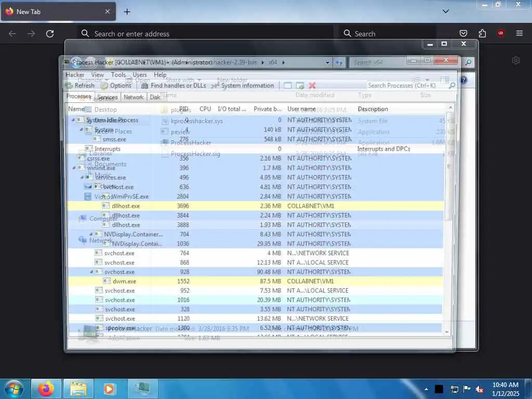Click Process Hacker taskbar icon
The width and height of the screenshot is (532, 399).
pyautogui.click(x=142, y=389)
